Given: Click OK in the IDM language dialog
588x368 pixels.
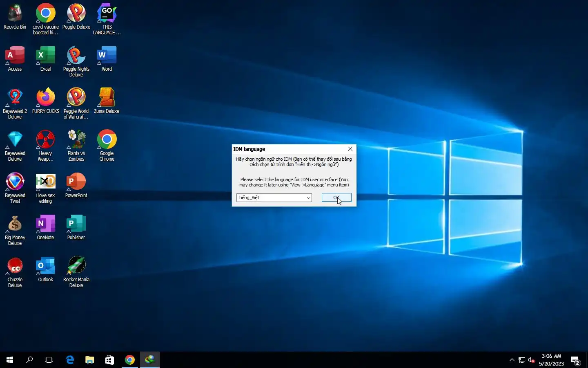Looking at the screenshot, I should [x=336, y=197].
